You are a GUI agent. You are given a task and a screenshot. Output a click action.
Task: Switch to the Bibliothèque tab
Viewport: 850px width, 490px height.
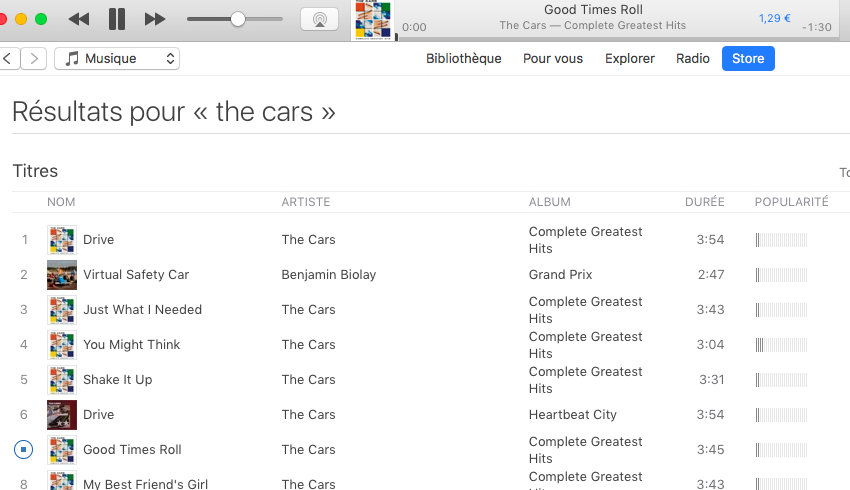[x=463, y=59]
